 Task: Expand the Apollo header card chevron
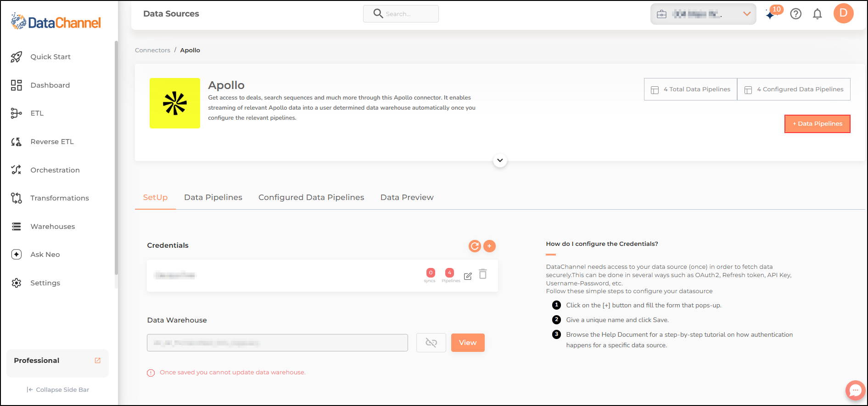[x=500, y=161]
